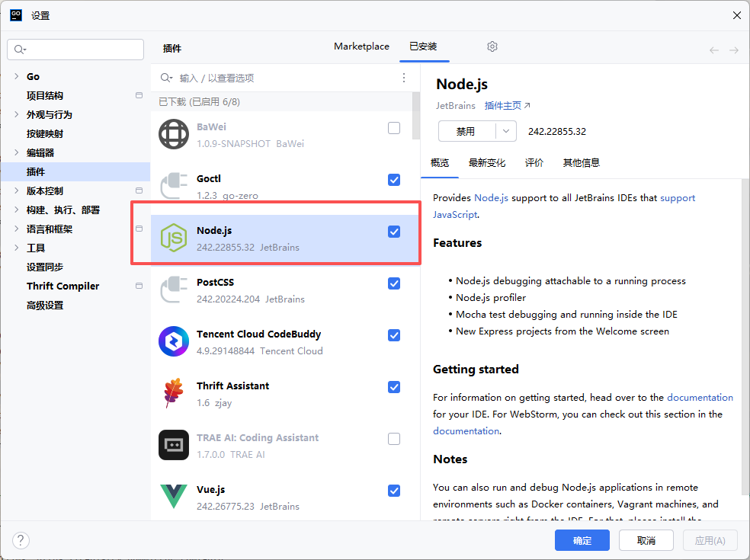
Task: Open the dropdown arrow beside 禁用 button
Action: (x=506, y=131)
